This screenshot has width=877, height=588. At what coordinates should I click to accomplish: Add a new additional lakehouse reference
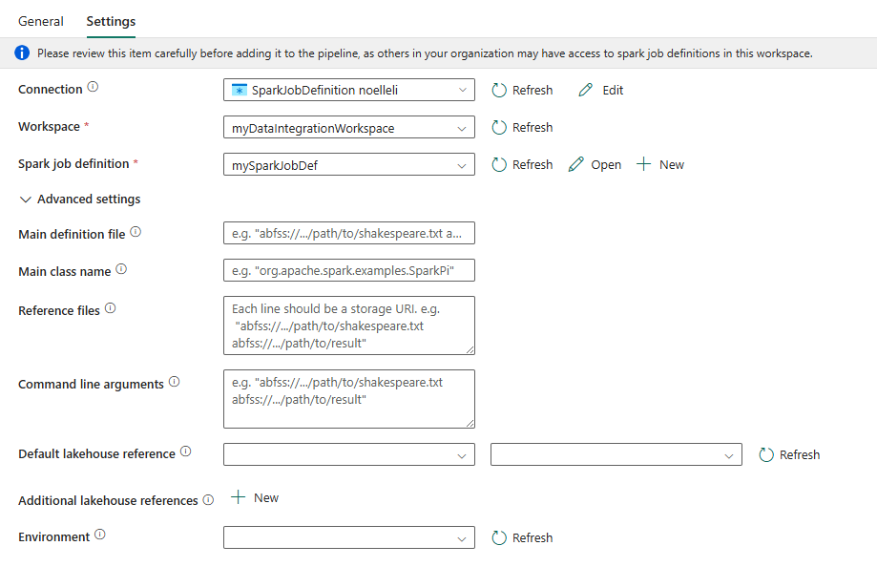[x=255, y=497]
